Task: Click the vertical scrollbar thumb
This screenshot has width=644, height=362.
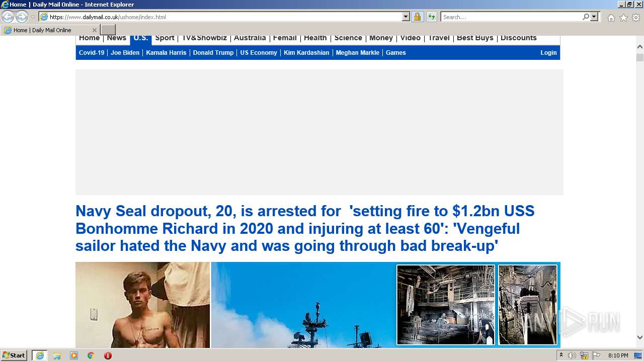Action: pyautogui.click(x=640, y=57)
